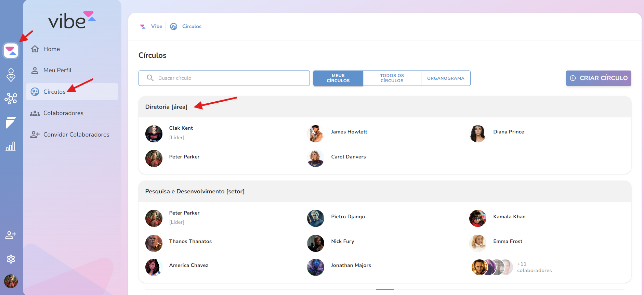The height and width of the screenshot is (295, 644).
Task: Open the AI badge icon in left rail
Action: point(11,75)
